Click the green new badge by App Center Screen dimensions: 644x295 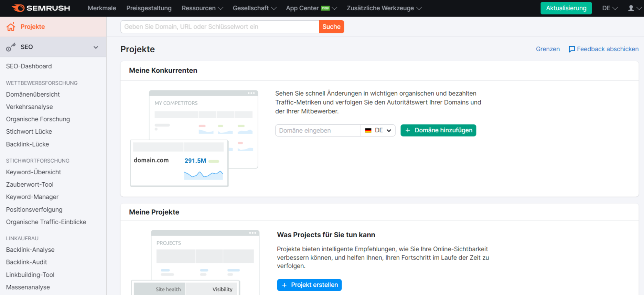(x=325, y=8)
